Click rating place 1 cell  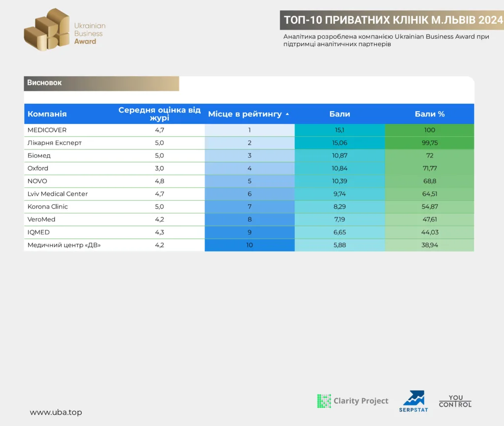[x=250, y=130]
